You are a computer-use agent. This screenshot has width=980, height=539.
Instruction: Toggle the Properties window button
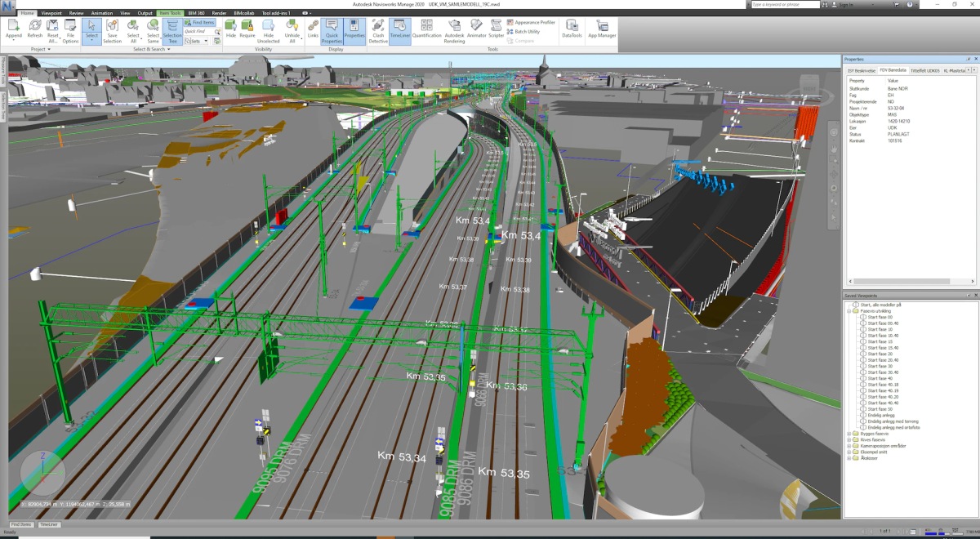tap(354, 30)
